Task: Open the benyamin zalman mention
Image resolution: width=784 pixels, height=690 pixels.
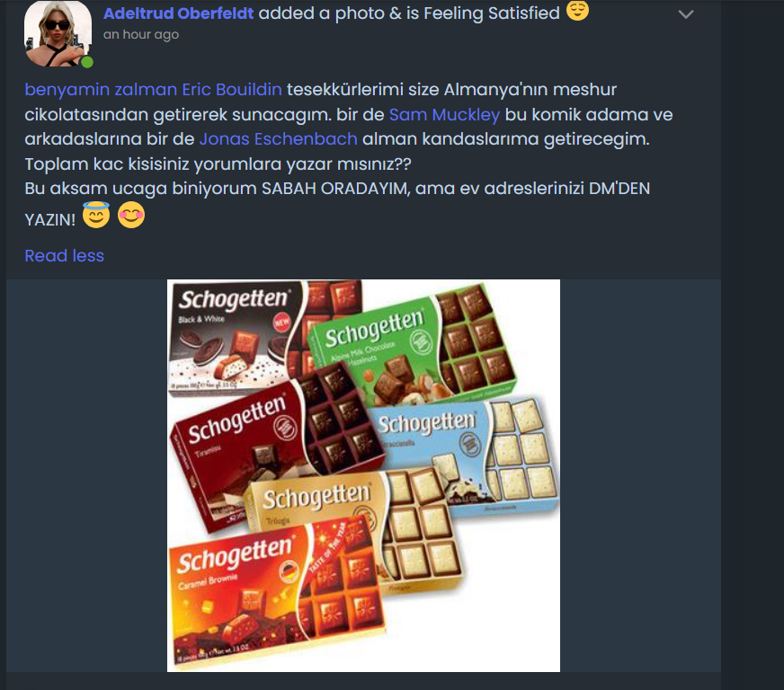Action: pos(101,90)
